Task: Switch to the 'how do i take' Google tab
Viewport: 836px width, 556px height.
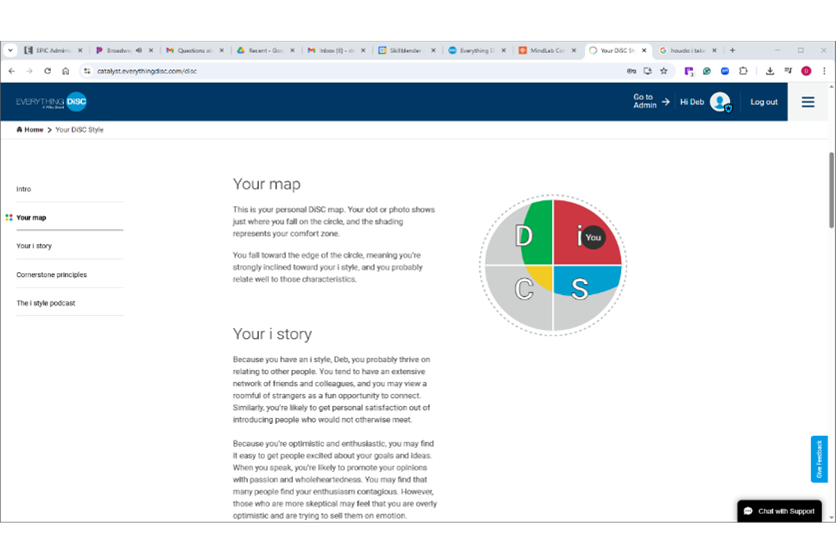Action: (687, 50)
